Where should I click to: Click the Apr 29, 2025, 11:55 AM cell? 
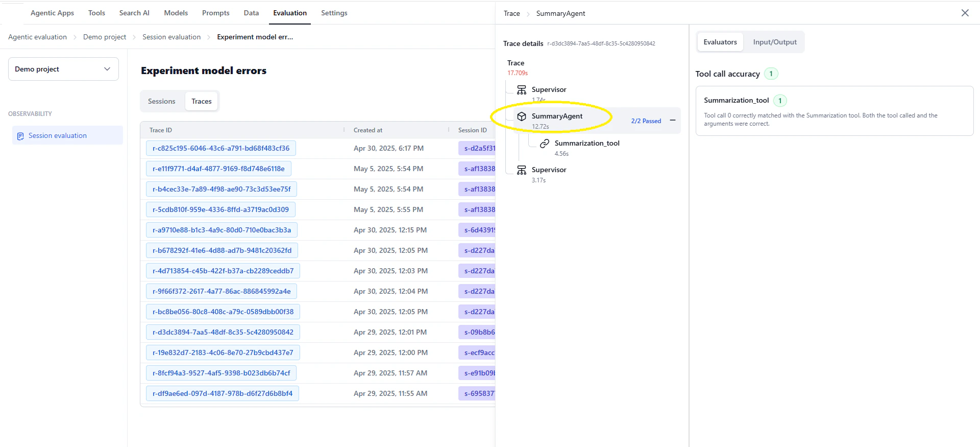point(390,393)
